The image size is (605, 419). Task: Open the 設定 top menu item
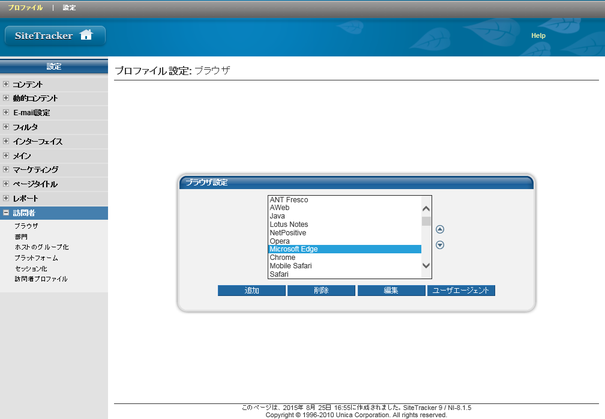click(69, 7)
